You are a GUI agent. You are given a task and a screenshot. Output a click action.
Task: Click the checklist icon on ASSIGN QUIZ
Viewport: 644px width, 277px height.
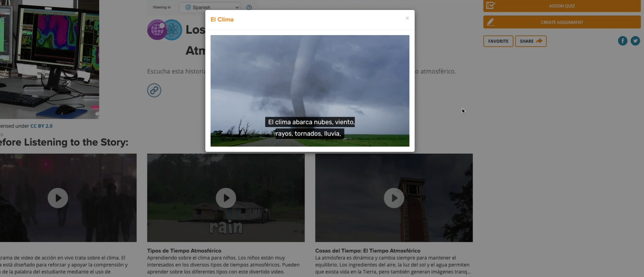491,5
